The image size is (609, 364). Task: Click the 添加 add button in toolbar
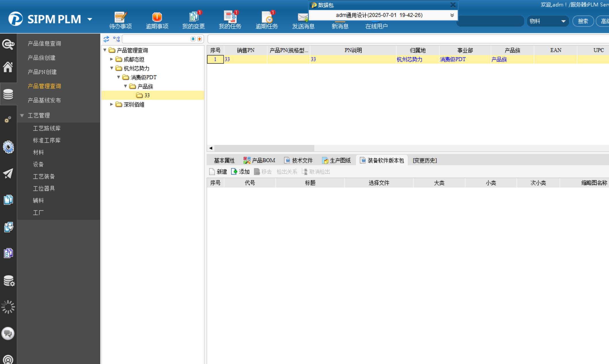241,172
